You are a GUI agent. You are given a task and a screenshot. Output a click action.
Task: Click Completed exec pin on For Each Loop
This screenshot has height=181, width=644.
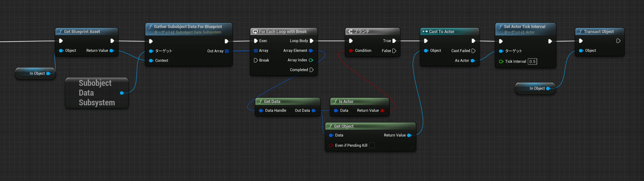[x=311, y=70]
